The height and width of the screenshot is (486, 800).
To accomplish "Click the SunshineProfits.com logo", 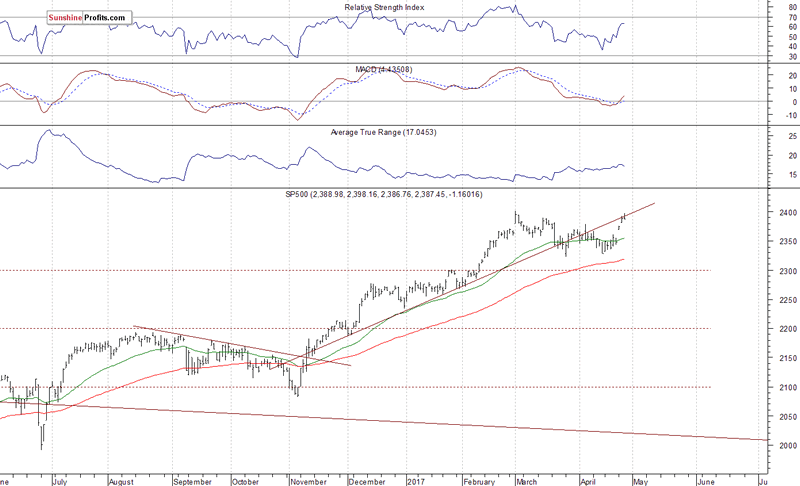I will click(x=88, y=17).
